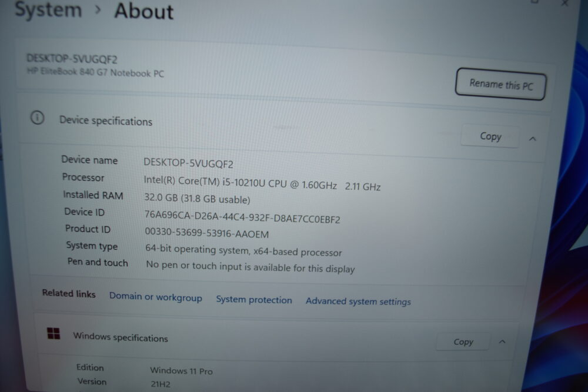
Task: Click the Device specifications info icon
Action: (37, 118)
